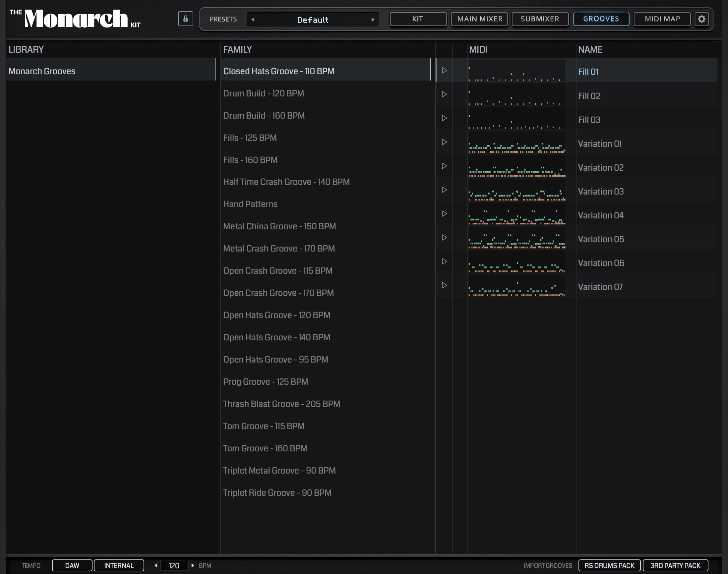The height and width of the screenshot is (574, 728).
Task: Play the Variation 06 groove preview
Action: point(444,261)
